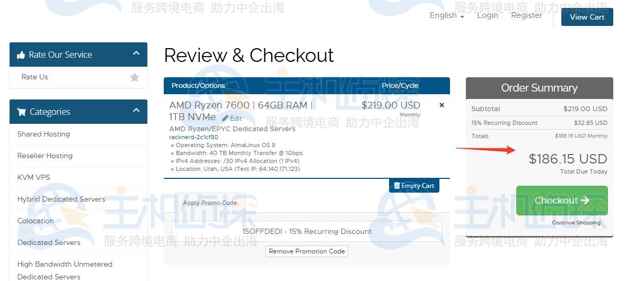The image size is (644, 281).
Task: Click the Location: Utah, USA line
Action: click(235, 169)
